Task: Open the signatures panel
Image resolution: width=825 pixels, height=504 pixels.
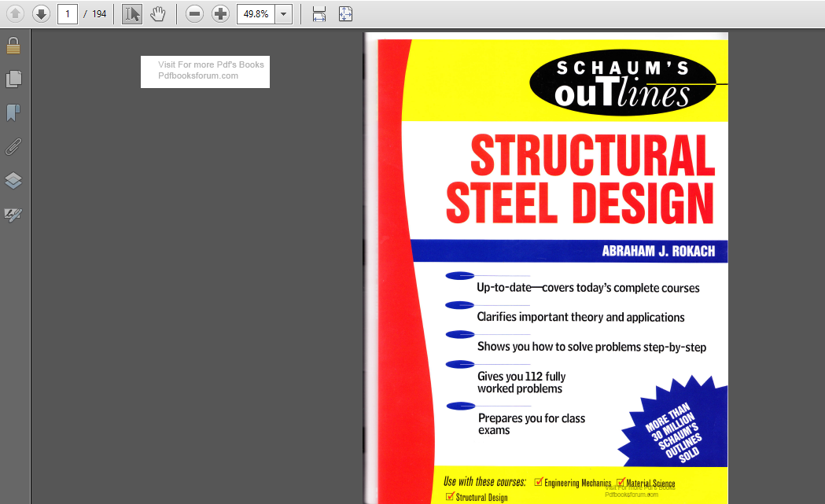Action: (13, 214)
